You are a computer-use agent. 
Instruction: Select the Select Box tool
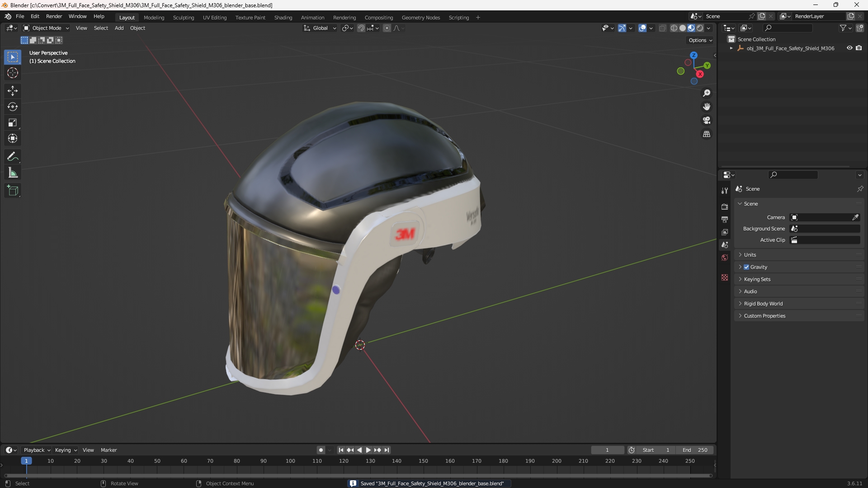13,57
